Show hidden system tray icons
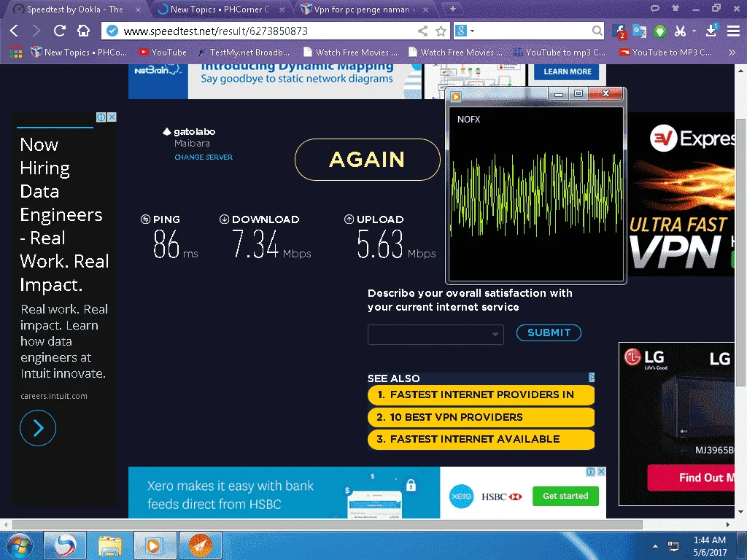This screenshot has width=747, height=560. click(x=656, y=546)
